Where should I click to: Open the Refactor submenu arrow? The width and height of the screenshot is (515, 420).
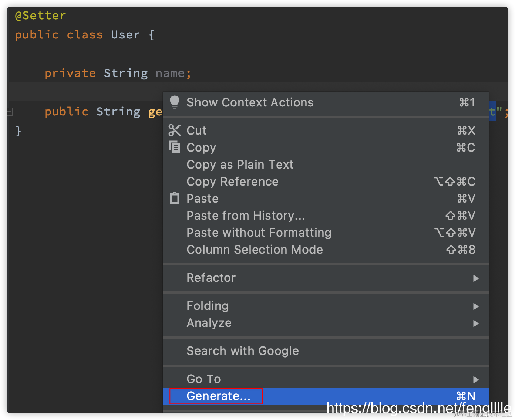476,278
